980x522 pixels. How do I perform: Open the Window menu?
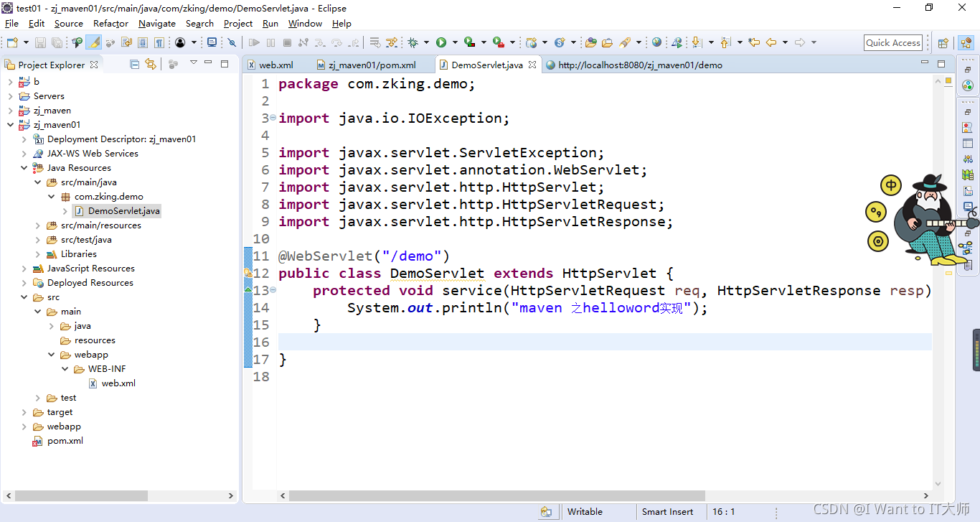click(305, 23)
